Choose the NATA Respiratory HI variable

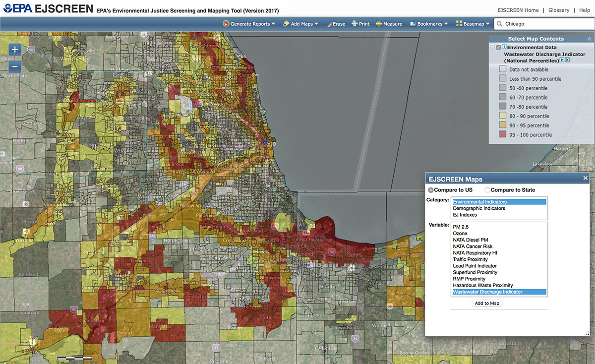tap(500, 253)
